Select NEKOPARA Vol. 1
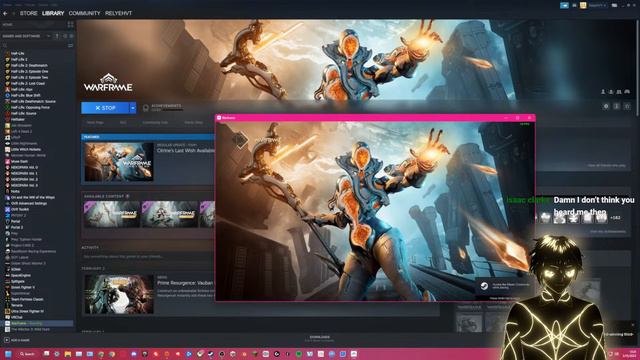Screen dimensions: 640x360 [24, 173]
